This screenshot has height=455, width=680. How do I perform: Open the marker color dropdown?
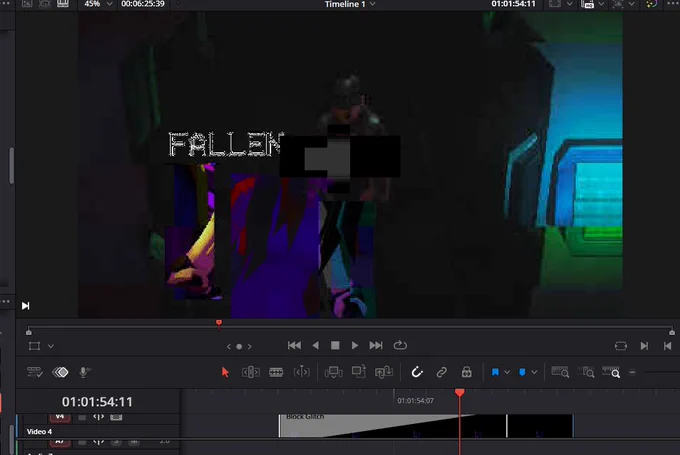click(x=534, y=372)
